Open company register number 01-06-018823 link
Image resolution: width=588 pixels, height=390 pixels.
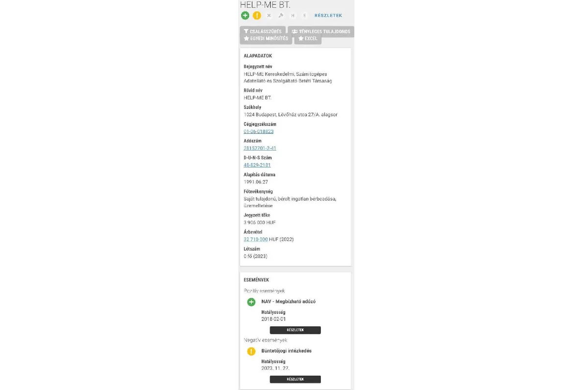click(x=259, y=131)
